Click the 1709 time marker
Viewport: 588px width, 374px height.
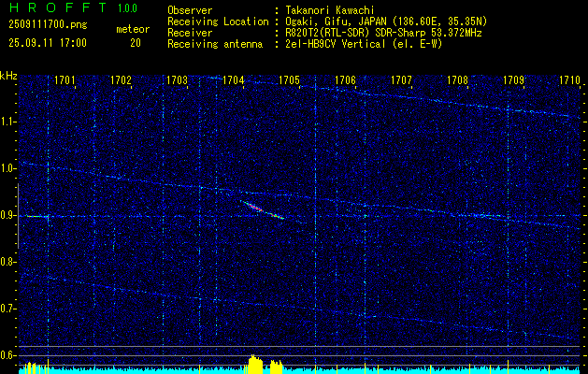(513, 80)
